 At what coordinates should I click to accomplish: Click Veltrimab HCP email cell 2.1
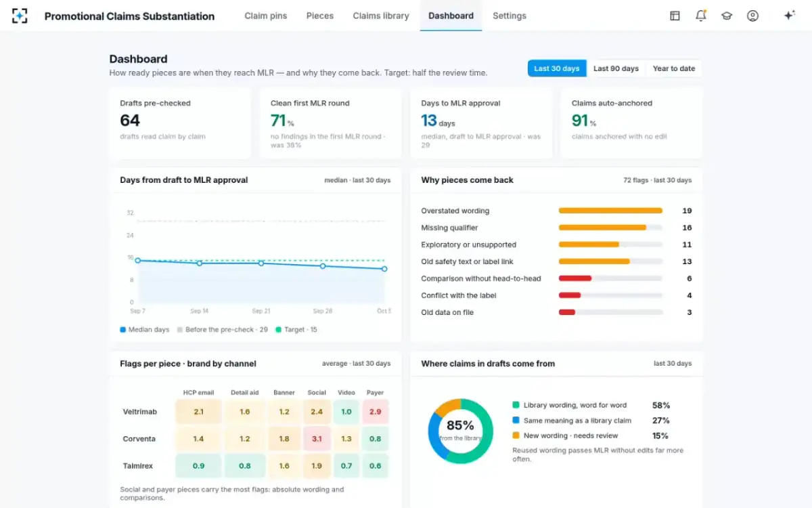(x=198, y=412)
